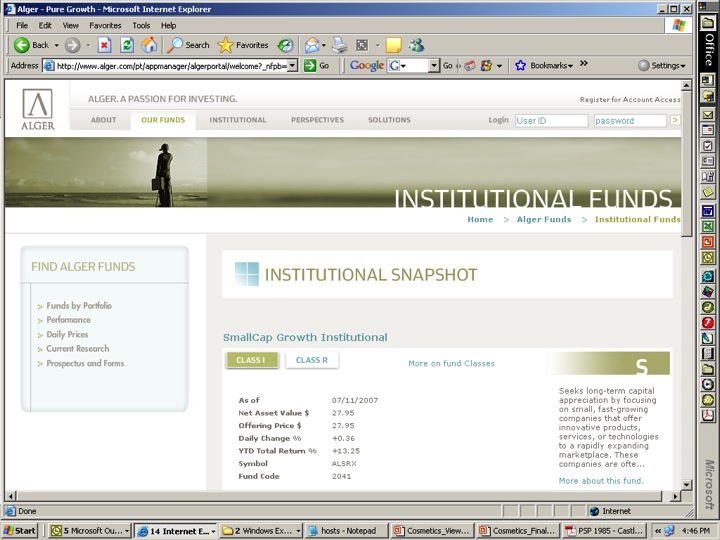This screenshot has width=720, height=540.
Task: Expand the 14 Internet Explorer taskbar group
Action: [213, 531]
